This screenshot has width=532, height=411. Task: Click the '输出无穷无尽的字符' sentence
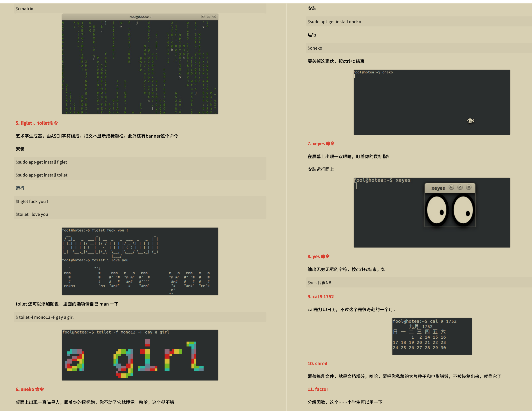click(x=346, y=269)
